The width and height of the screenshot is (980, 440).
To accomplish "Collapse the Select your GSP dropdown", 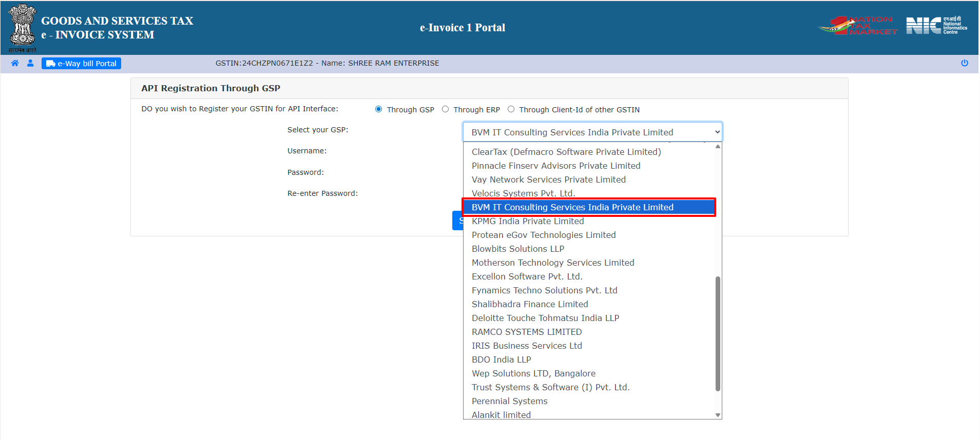I will (592, 132).
